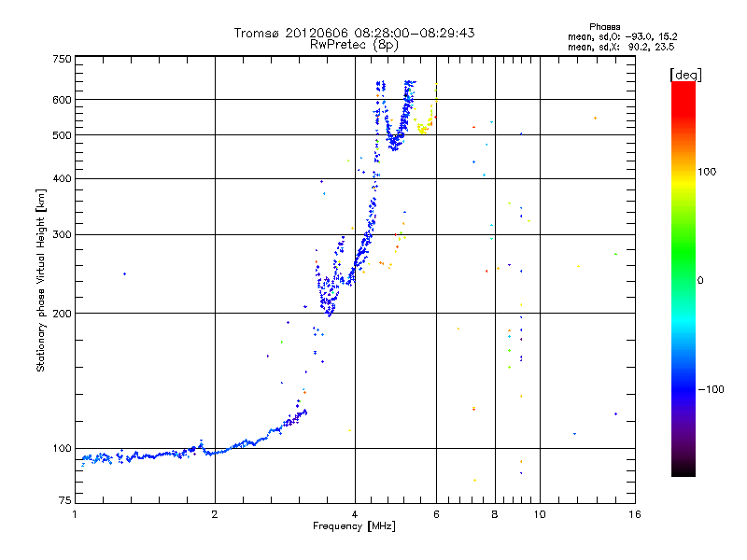The width and height of the screenshot is (747, 560).
Task: Click the 'mean, sd,O: -93.0, 15.2' statistics text
Action: (x=622, y=36)
